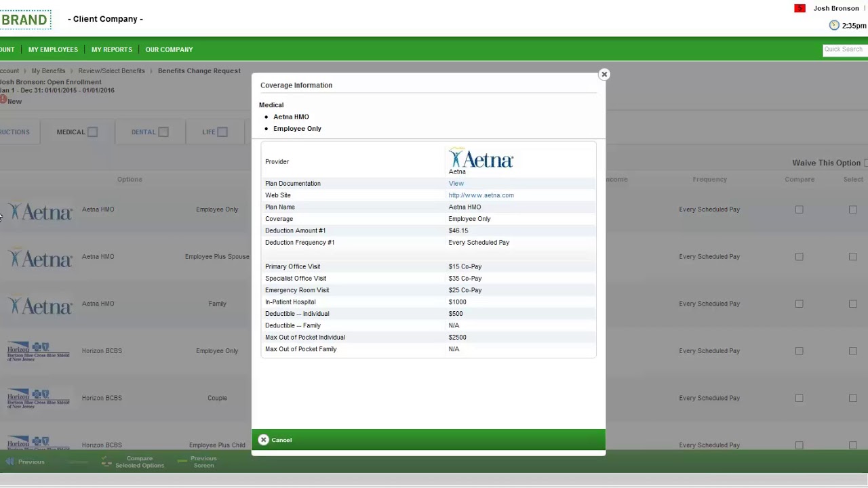Click the red New alert icon
This screenshot has width=868, height=488.
pyautogui.click(x=3, y=100)
